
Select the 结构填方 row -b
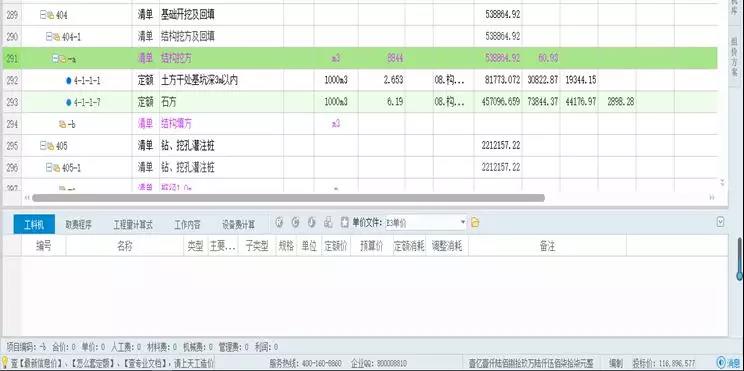coord(360,124)
